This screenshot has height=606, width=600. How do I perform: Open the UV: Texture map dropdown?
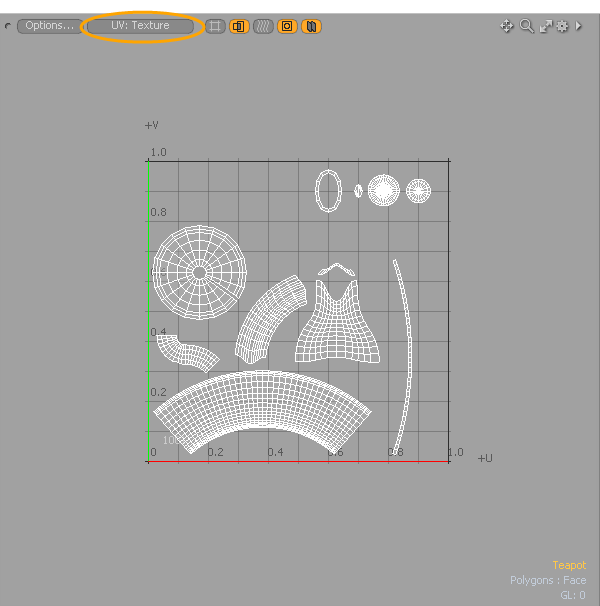(141, 26)
